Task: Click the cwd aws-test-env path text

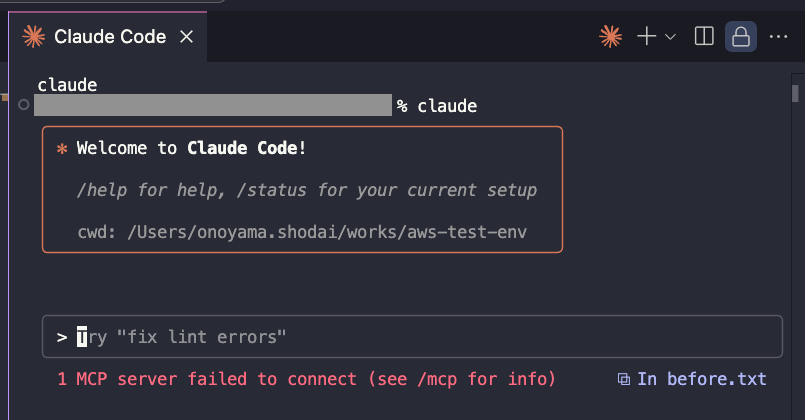Action: [x=302, y=232]
